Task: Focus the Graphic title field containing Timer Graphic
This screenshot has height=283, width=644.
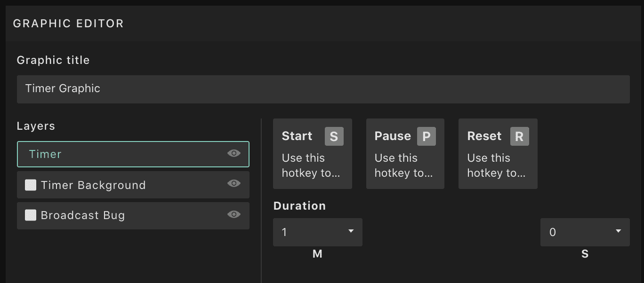Action: pyautogui.click(x=323, y=89)
